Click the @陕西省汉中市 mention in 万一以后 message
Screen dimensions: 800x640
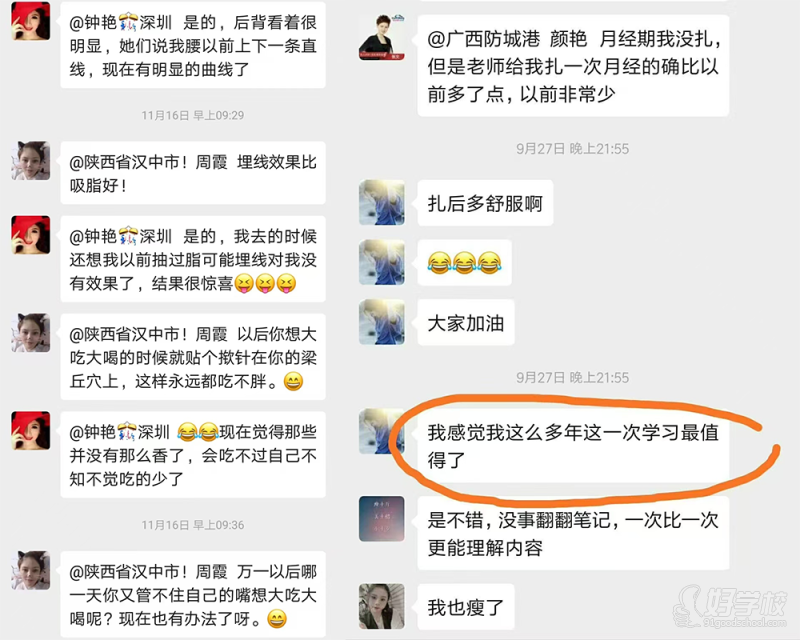click(x=148, y=571)
